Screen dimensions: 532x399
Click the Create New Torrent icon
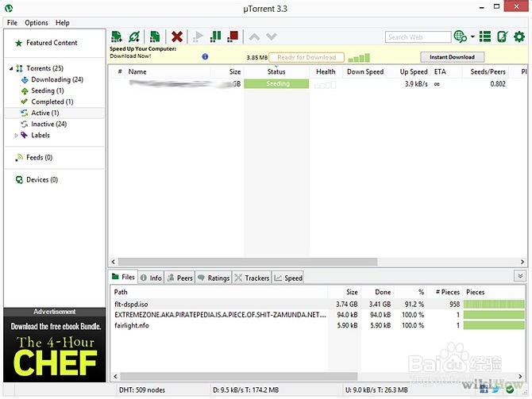[155, 36]
